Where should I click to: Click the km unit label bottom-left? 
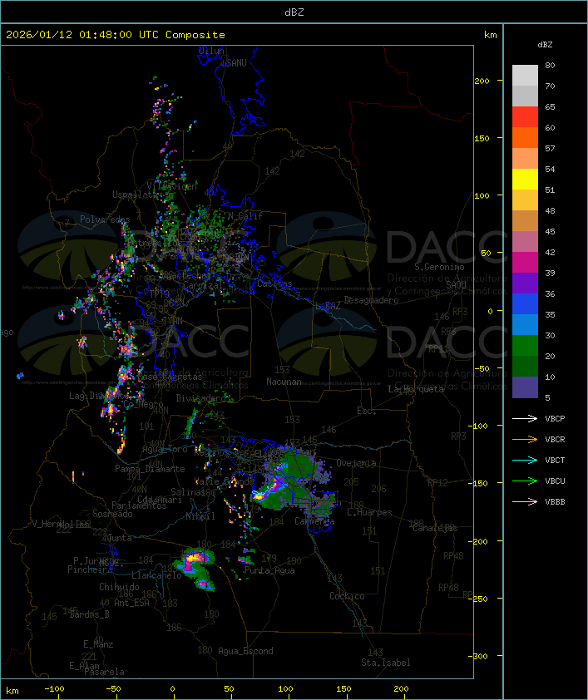point(12,690)
